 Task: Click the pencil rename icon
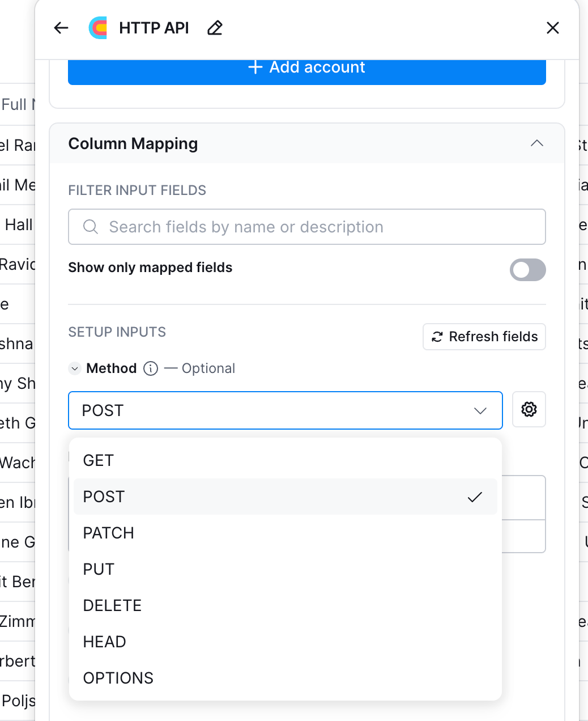[215, 28]
